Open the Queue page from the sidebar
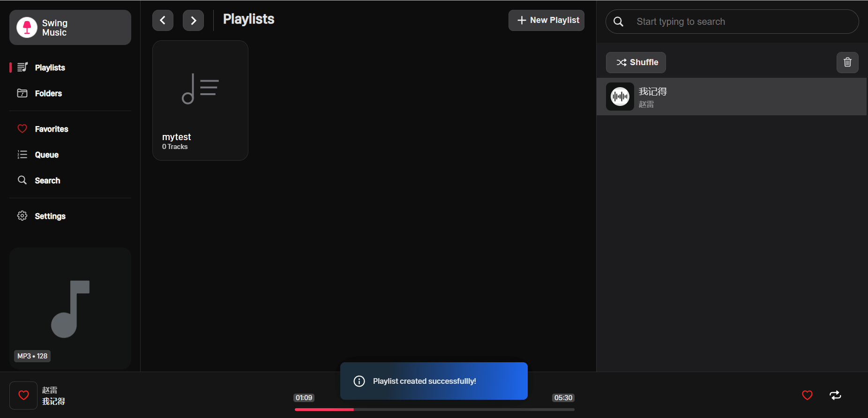 tap(46, 155)
